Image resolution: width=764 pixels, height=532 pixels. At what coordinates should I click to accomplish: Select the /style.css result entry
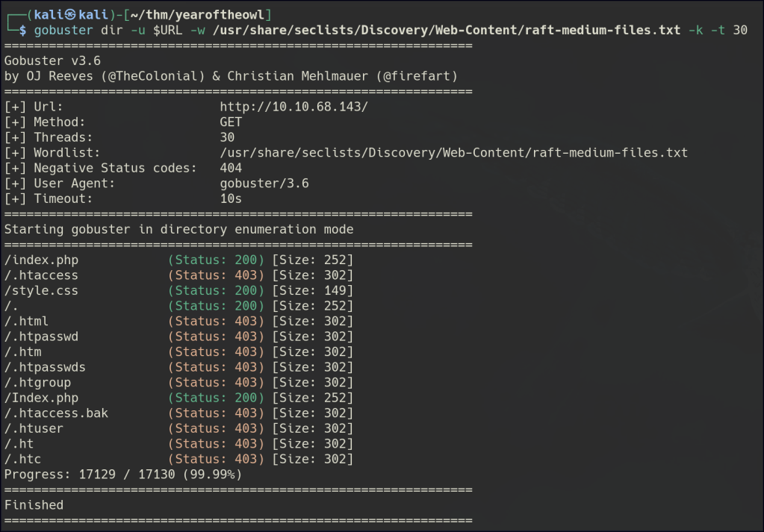click(x=41, y=290)
